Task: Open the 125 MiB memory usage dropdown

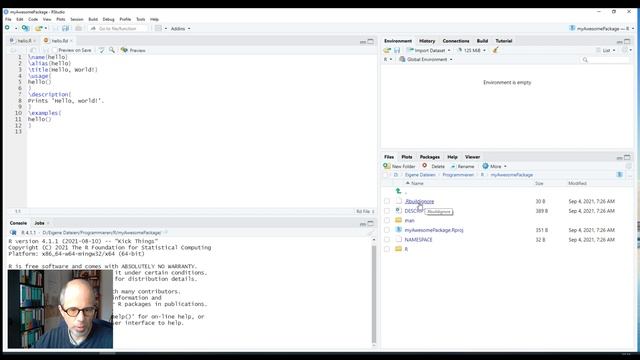Action: point(471,50)
